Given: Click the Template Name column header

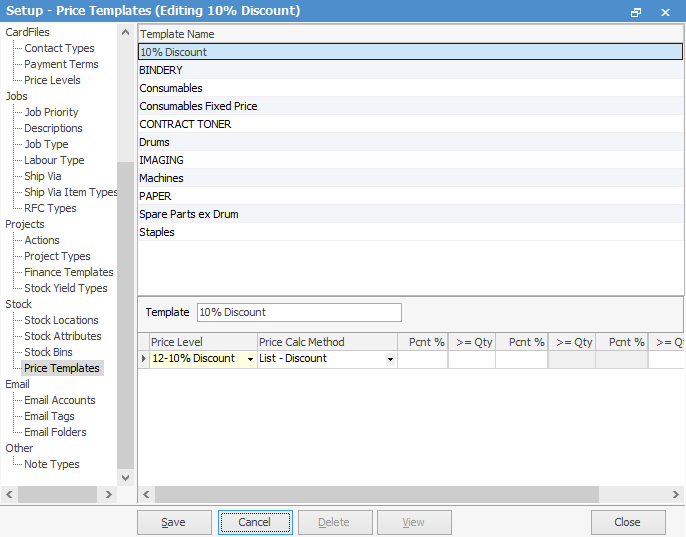Looking at the screenshot, I should (x=177, y=34).
